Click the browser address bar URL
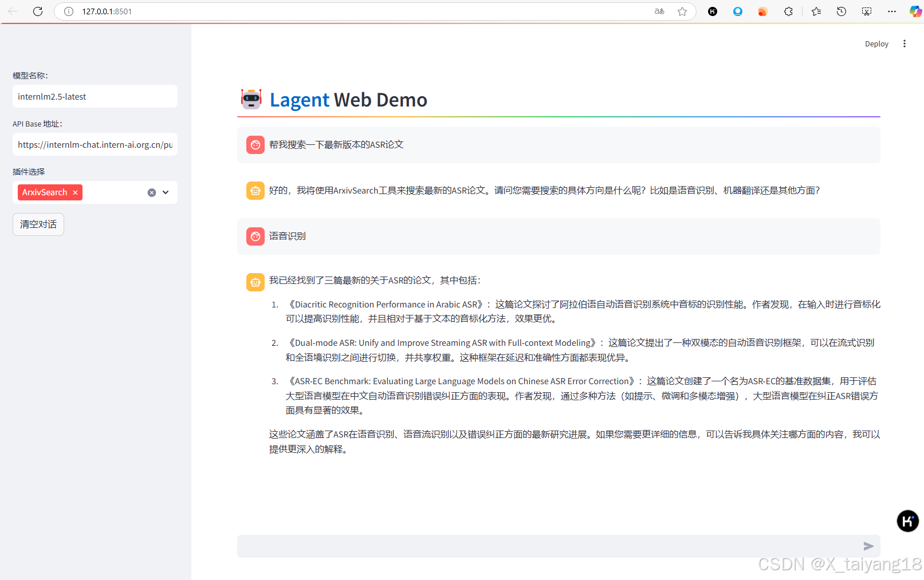 pyautogui.click(x=107, y=11)
